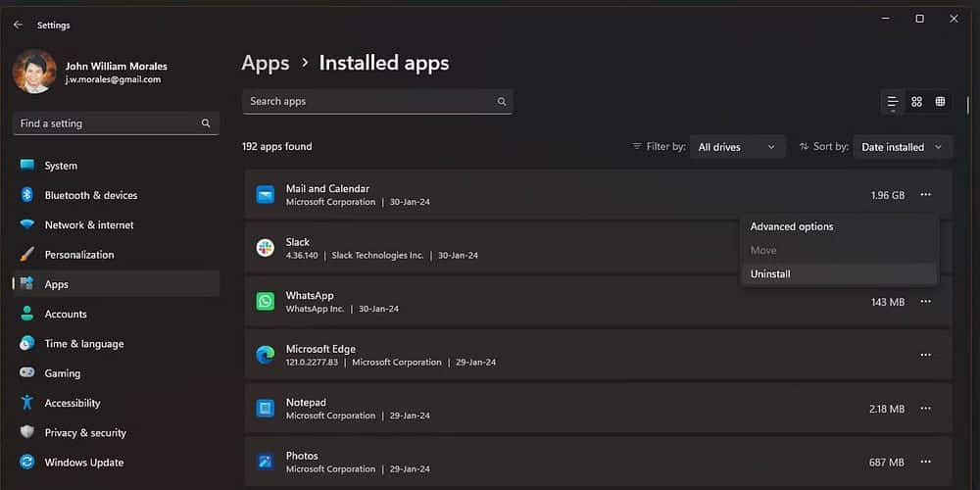Click the Time & language clock icon

pos(26,343)
